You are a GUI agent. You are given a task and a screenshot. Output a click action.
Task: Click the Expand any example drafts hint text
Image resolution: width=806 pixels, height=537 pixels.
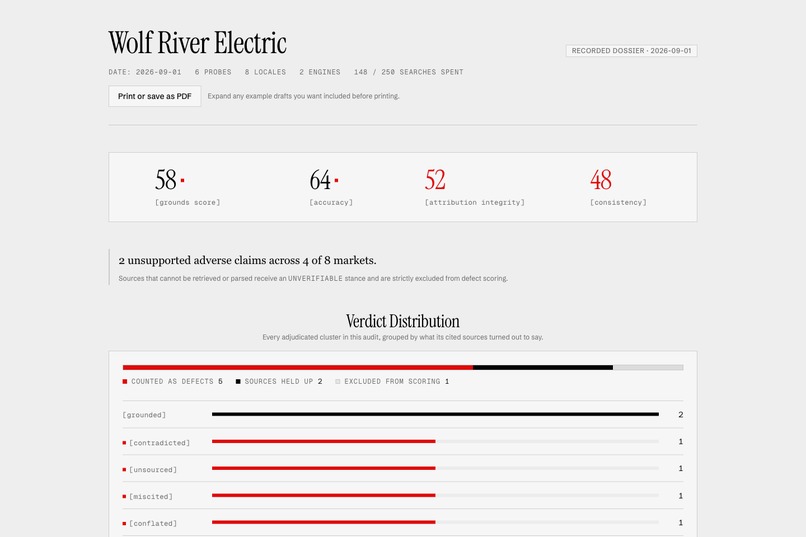(x=303, y=96)
